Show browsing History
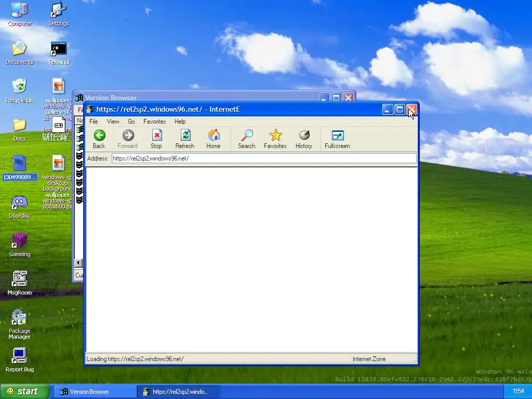Viewport: 532px width, 399px height. [x=303, y=139]
